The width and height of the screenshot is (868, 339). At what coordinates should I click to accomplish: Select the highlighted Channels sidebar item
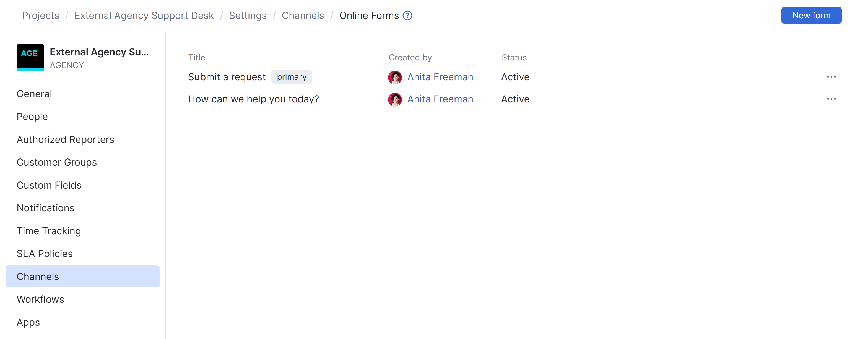82,277
